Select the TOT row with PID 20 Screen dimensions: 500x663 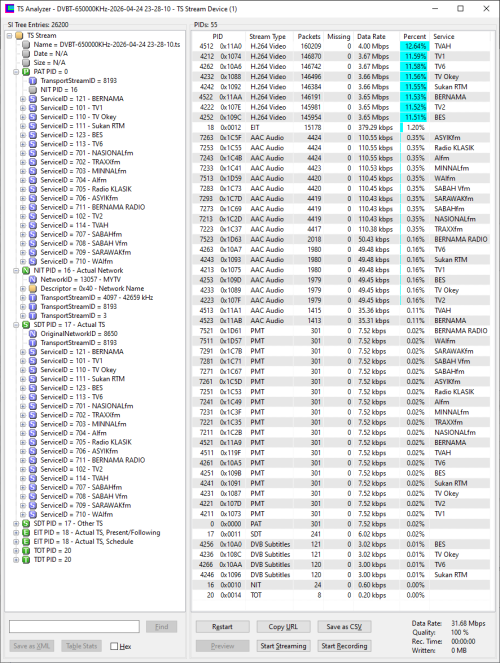pos(341,595)
